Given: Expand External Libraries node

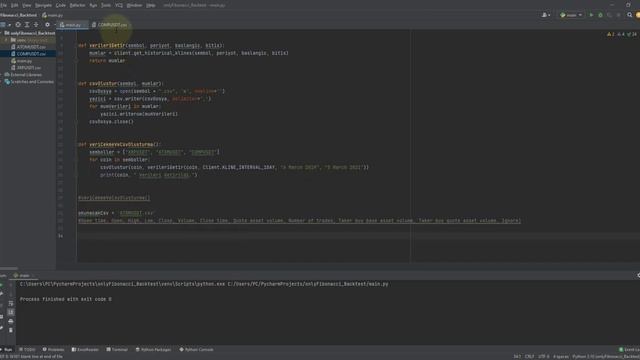Looking at the screenshot, I should tap(2, 75).
